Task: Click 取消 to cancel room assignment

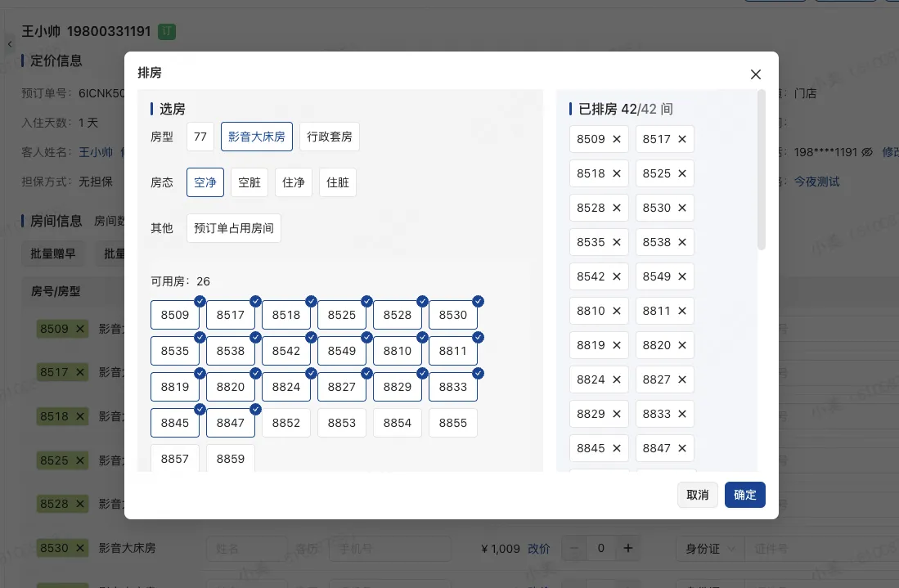Action: pos(698,495)
